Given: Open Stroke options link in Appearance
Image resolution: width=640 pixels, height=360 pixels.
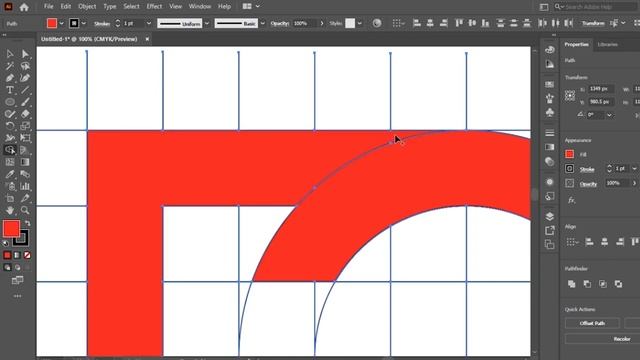Looking at the screenshot, I should (587, 169).
